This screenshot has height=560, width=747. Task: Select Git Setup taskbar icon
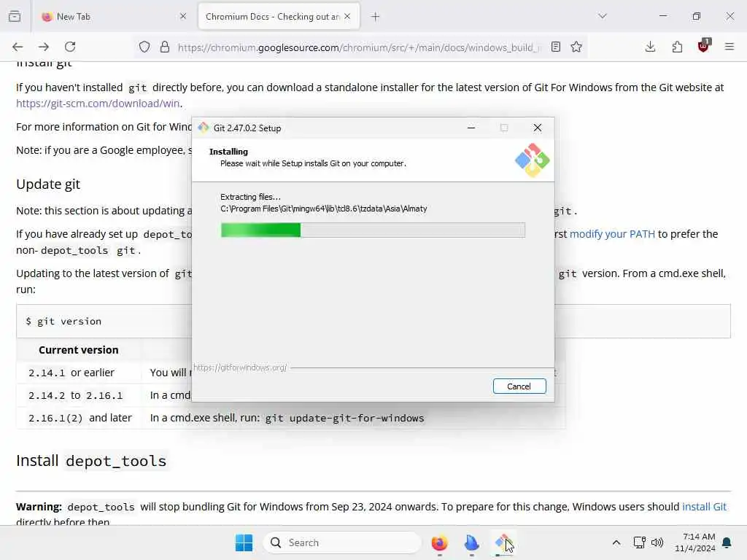point(503,542)
